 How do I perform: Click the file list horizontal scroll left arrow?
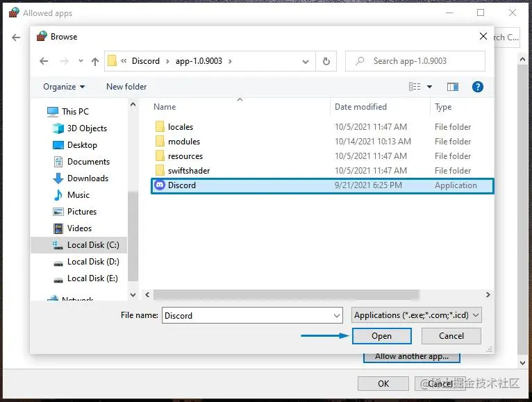click(147, 295)
